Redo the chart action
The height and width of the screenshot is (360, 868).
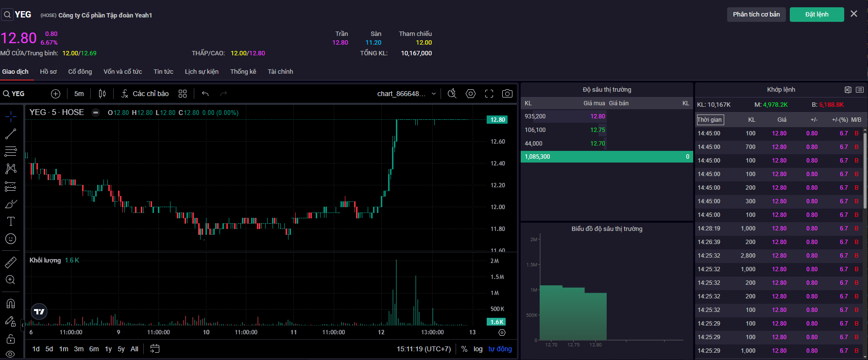(223, 94)
